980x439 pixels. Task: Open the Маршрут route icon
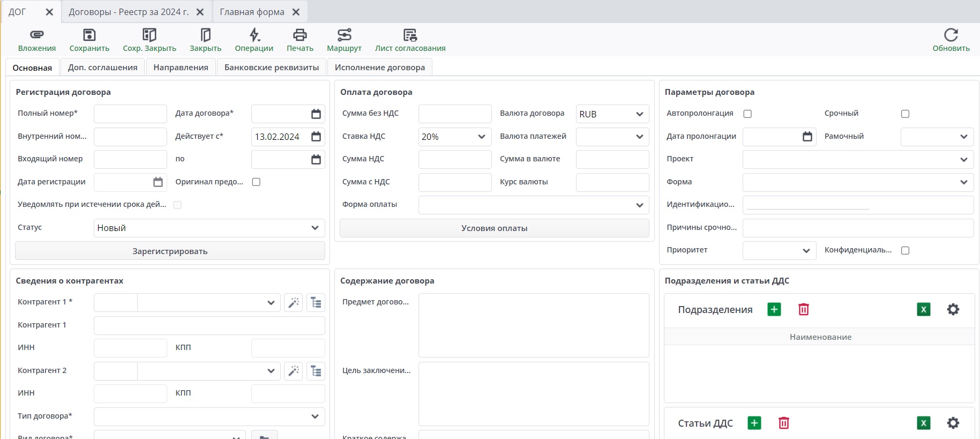coord(344,35)
